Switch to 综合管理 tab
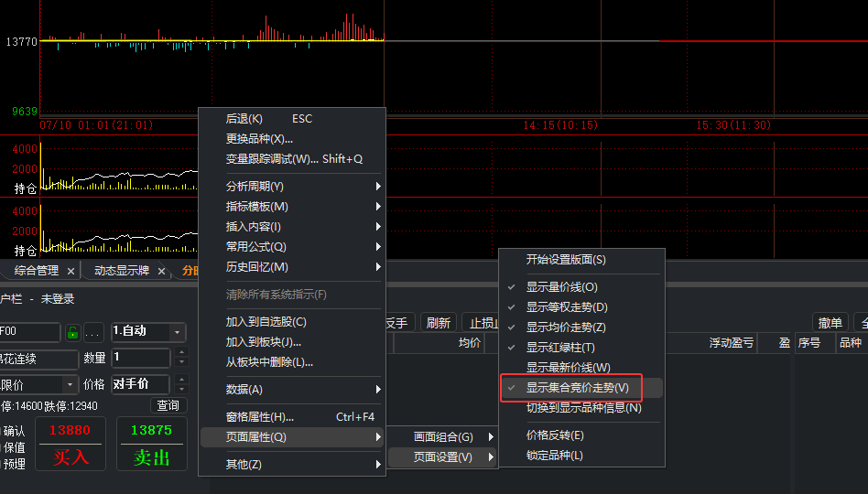The width and height of the screenshot is (868, 494). 37,271
